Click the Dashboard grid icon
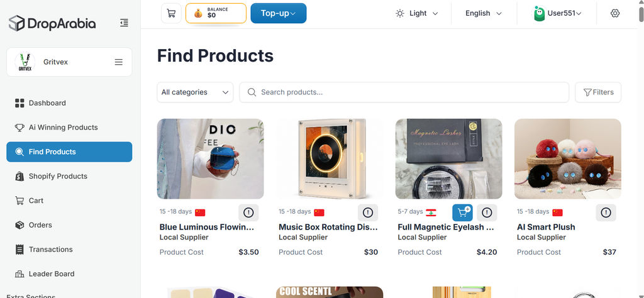Viewport: 644px width, 298px height. tap(19, 103)
